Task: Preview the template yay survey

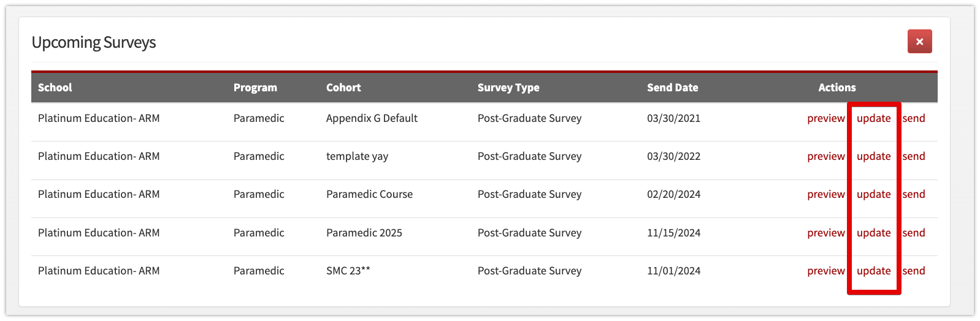Action: point(825,156)
